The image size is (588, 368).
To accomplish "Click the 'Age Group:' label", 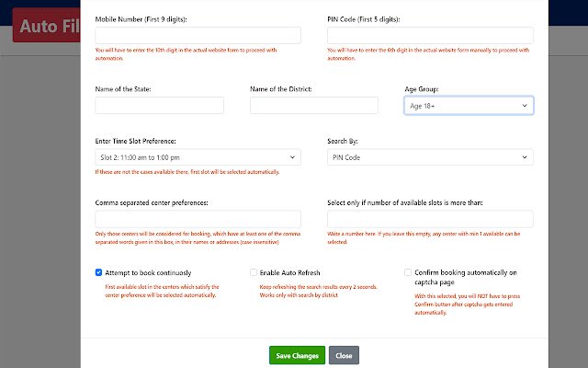I will (x=422, y=89).
